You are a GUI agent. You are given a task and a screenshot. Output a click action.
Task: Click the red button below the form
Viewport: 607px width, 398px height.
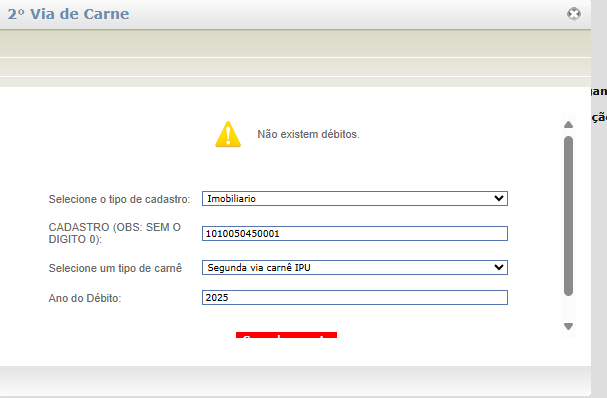point(286,335)
